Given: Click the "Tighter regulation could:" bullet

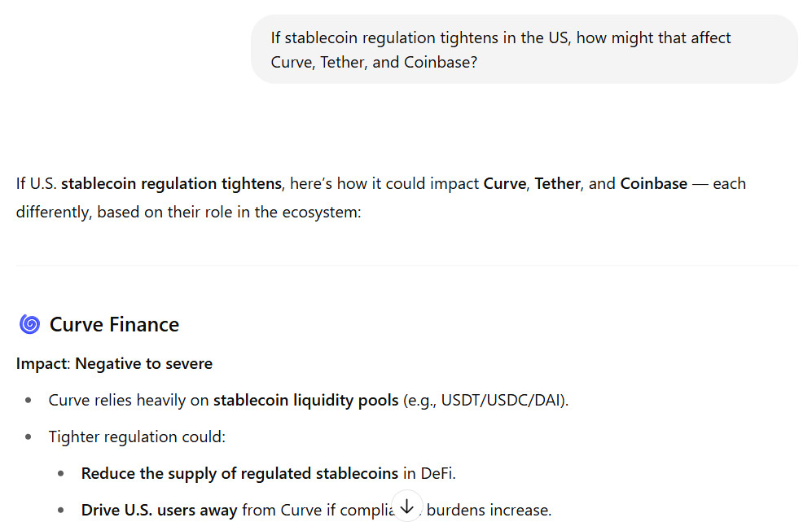Looking at the screenshot, I should [x=137, y=436].
